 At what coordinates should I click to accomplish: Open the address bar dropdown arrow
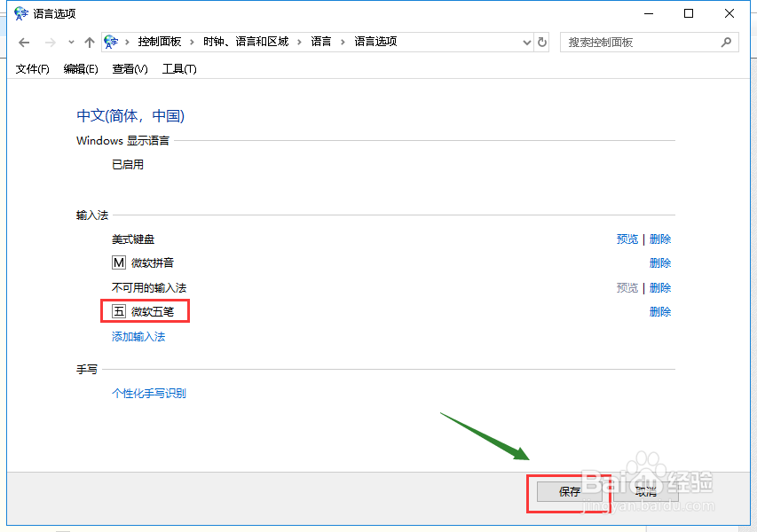pos(527,42)
